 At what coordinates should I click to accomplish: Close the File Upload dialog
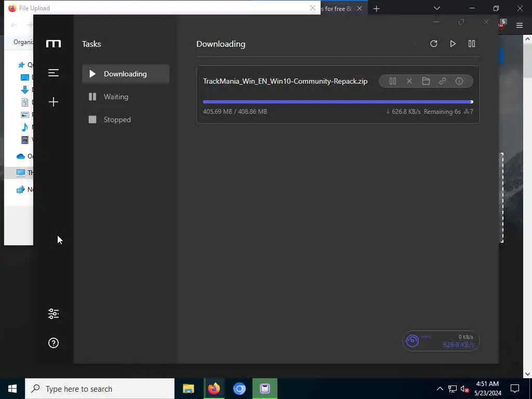312,8
